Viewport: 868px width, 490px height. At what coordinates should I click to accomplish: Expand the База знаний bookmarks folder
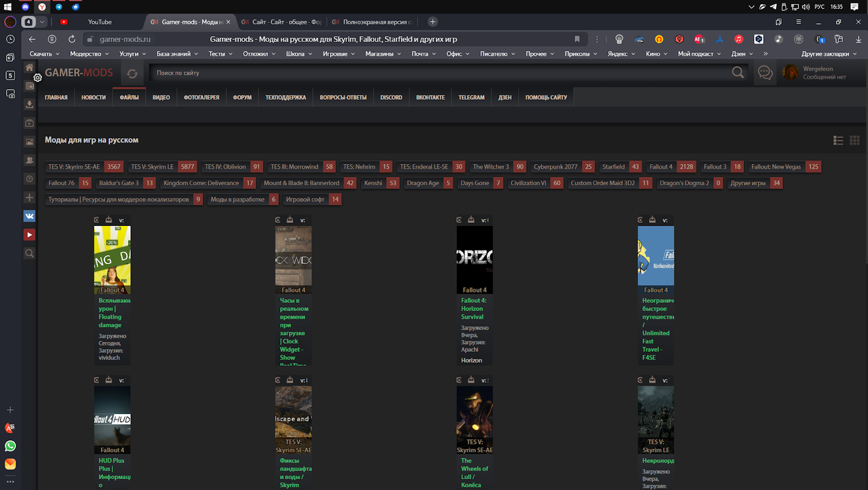tap(177, 54)
